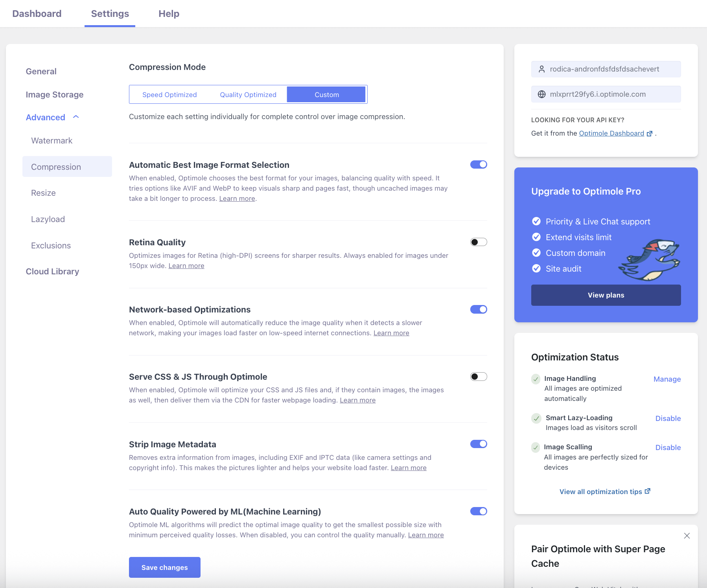Click the Optimole mascot illustration

tap(650, 260)
